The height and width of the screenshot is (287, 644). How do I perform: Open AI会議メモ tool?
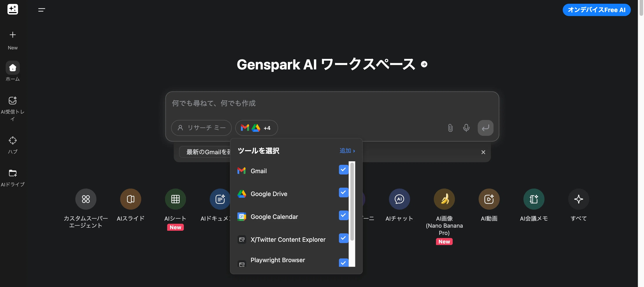click(534, 205)
